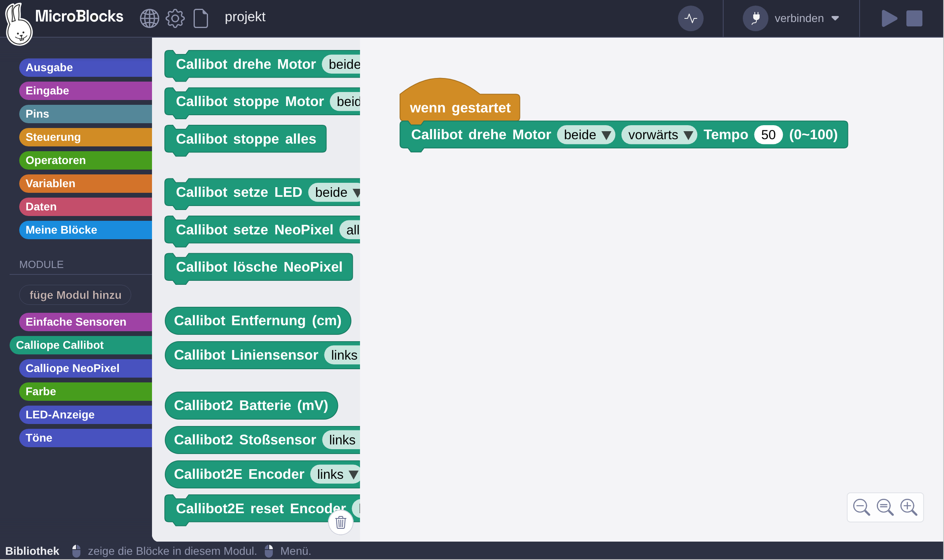
Task: Open links dropdown in Stoßsensor block
Action: [x=342, y=440]
